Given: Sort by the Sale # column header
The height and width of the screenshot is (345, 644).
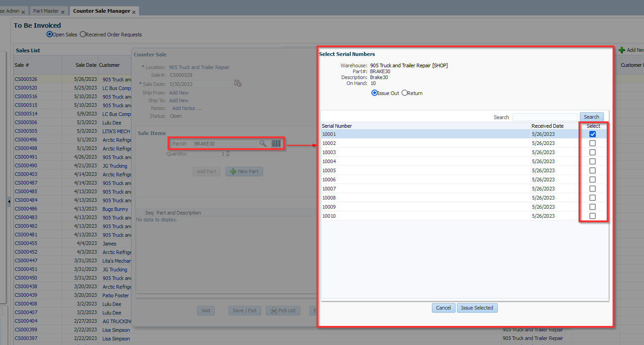Looking at the screenshot, I should pos(38,65).
